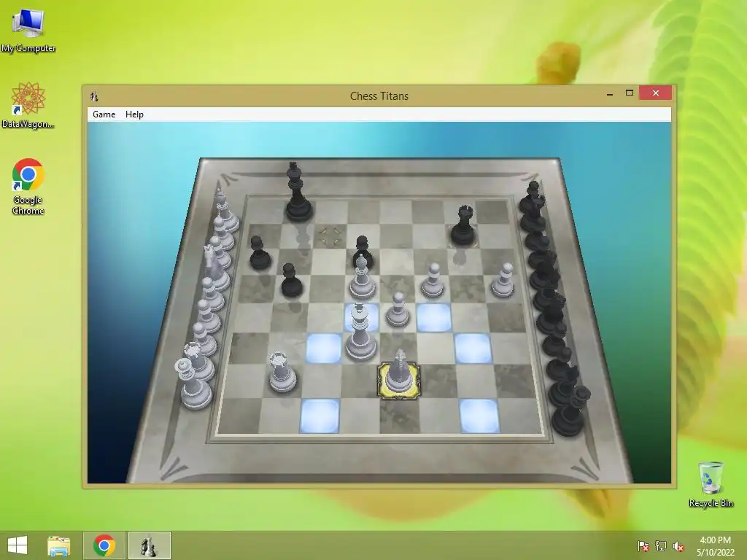Minimize the Chess Titans window
Image resolution: width=747 pixels, height=560 pixels.
(610, 93)
